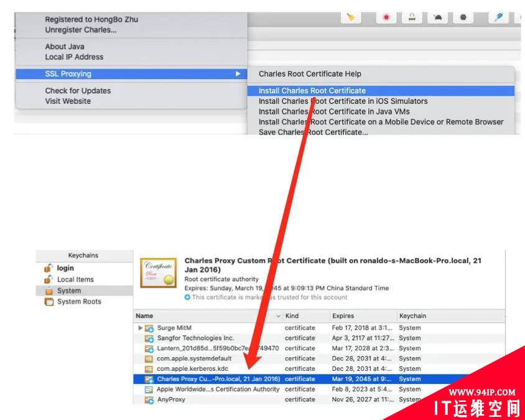Click the Clear session broom icon
525x420 pixels.
[x=351, y=17]
